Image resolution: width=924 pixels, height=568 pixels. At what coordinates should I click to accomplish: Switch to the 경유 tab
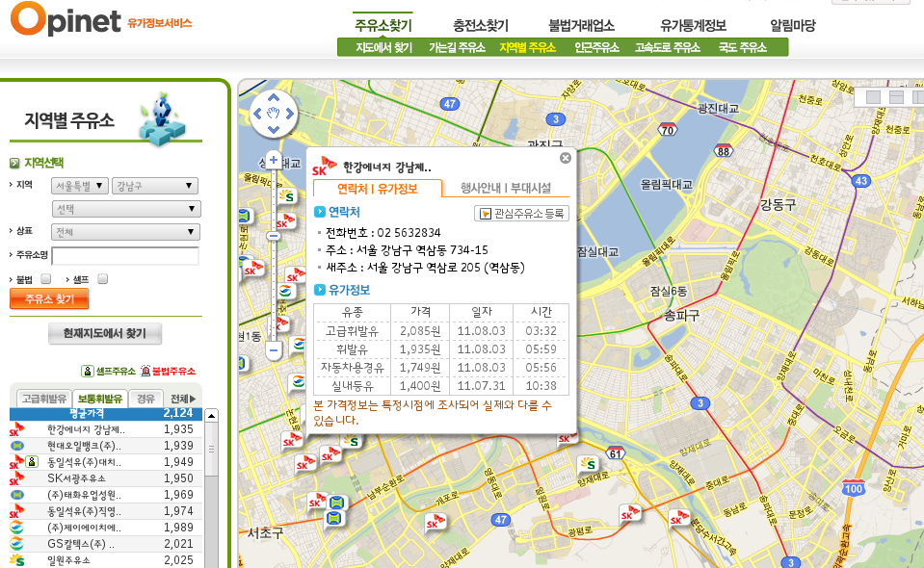point(145,399)
